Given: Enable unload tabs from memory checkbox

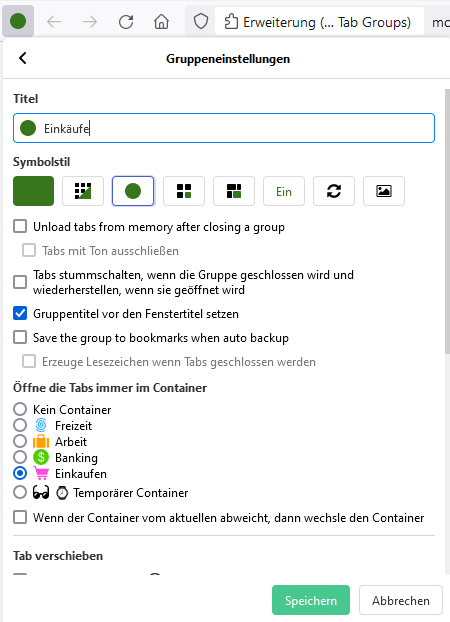Looking at the screenshot, I should pyautogui.click(x=20, y=227).
